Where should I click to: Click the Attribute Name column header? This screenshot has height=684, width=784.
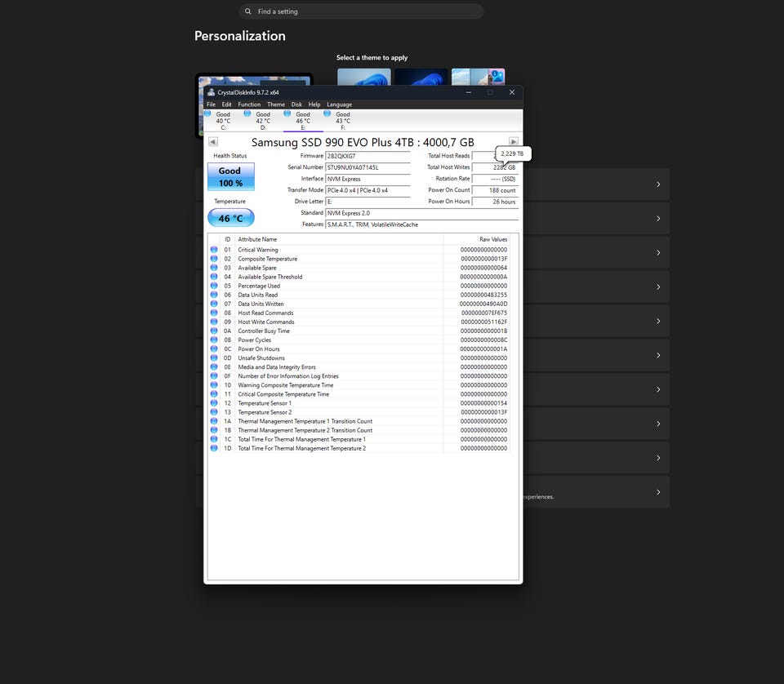(x=339, y=239)
